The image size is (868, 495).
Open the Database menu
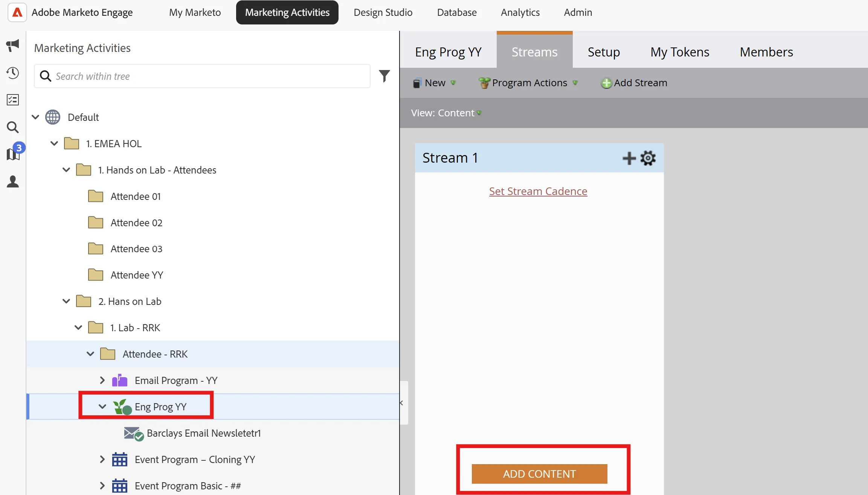457,12
